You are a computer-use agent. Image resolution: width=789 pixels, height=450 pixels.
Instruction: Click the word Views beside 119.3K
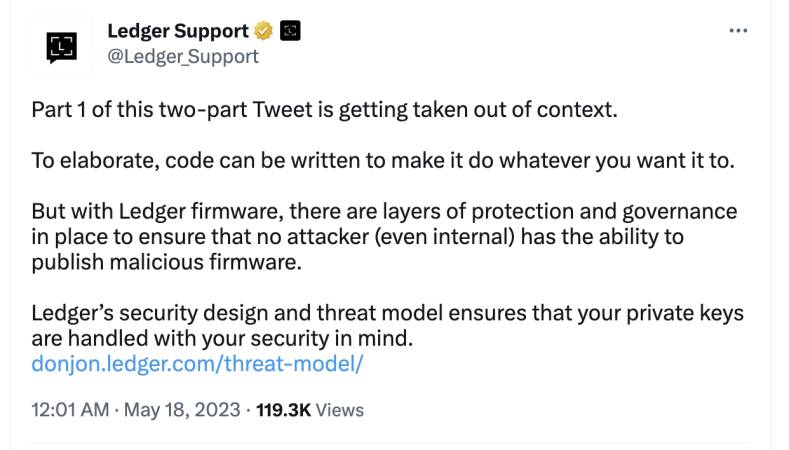point(340,410)
